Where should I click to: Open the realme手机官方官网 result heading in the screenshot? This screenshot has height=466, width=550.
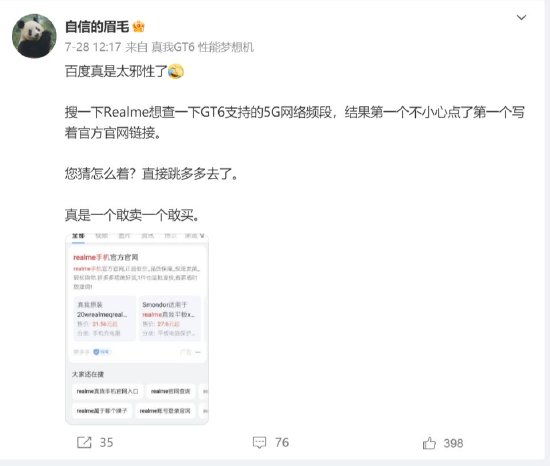[x=106, y=257]
